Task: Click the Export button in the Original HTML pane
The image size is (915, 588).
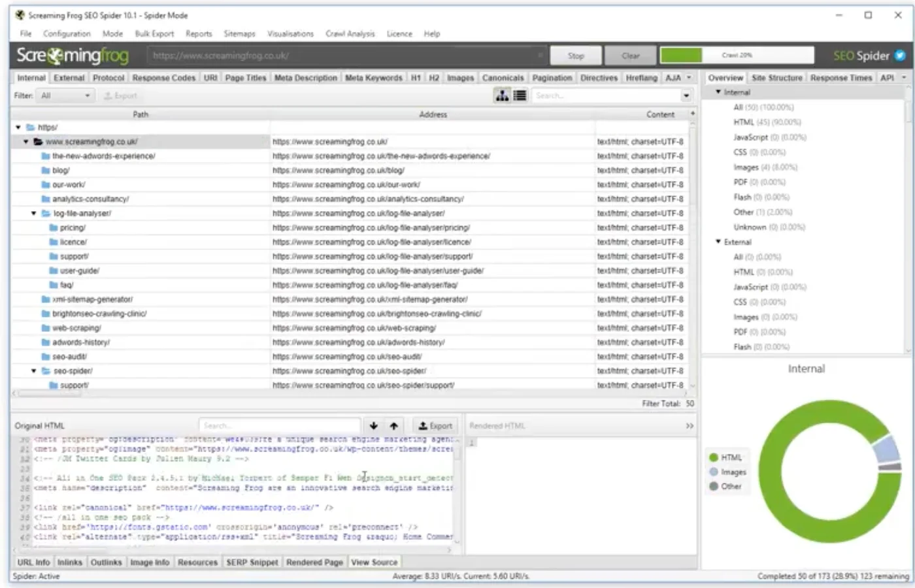Action: tap(435, 425)
